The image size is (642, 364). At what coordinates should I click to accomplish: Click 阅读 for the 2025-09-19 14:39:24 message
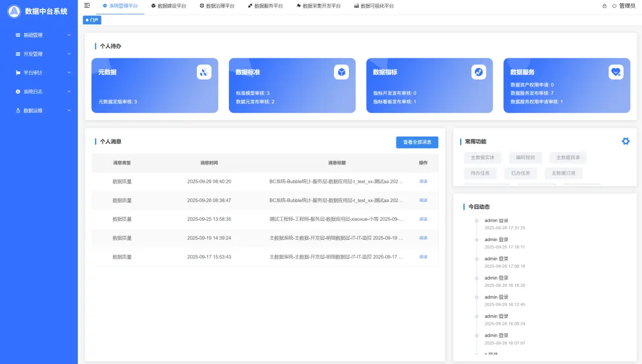(423, 238)
